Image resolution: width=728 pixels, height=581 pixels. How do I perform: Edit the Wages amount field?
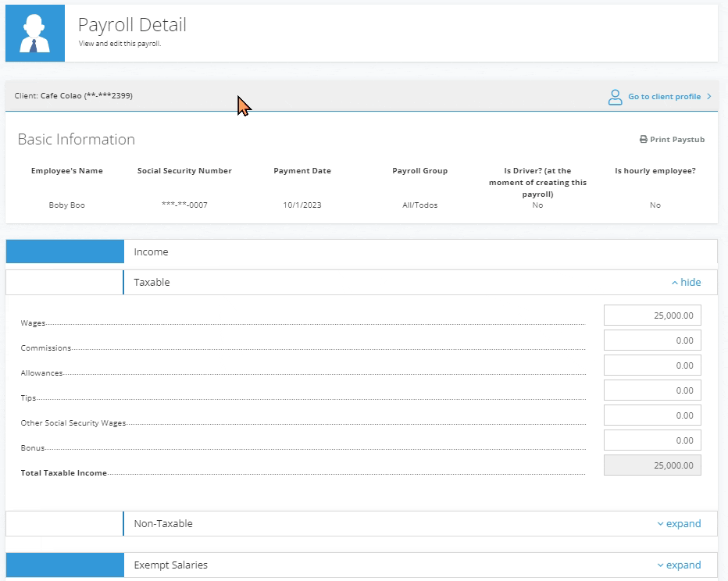pos(652,315)
